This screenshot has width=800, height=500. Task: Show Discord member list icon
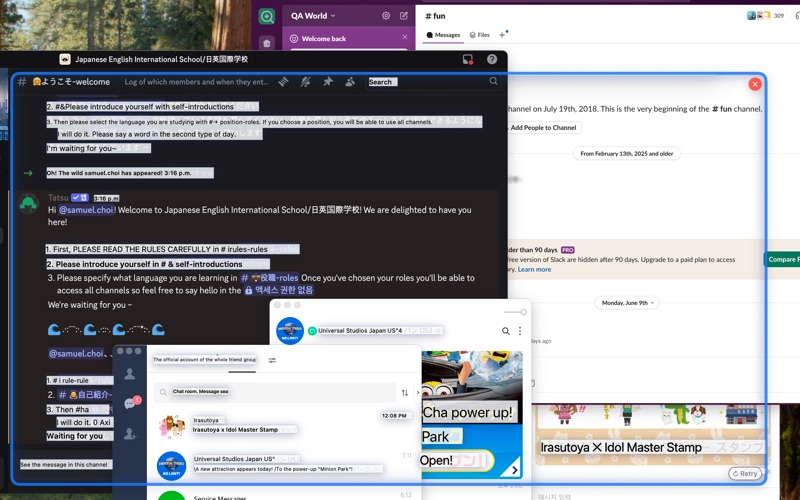pyautogui.click(x=351, y=82)
